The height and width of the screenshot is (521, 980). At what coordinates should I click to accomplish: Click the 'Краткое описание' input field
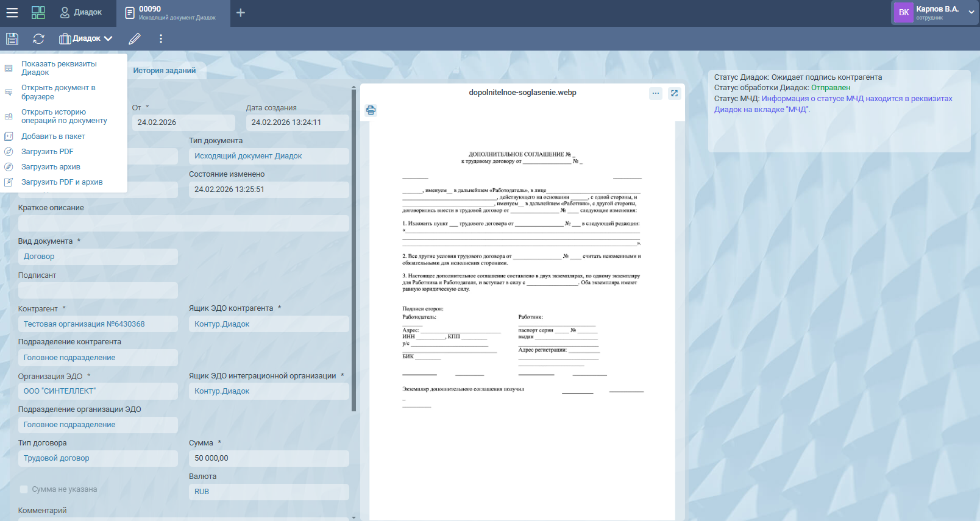click(x=183, y=223)
